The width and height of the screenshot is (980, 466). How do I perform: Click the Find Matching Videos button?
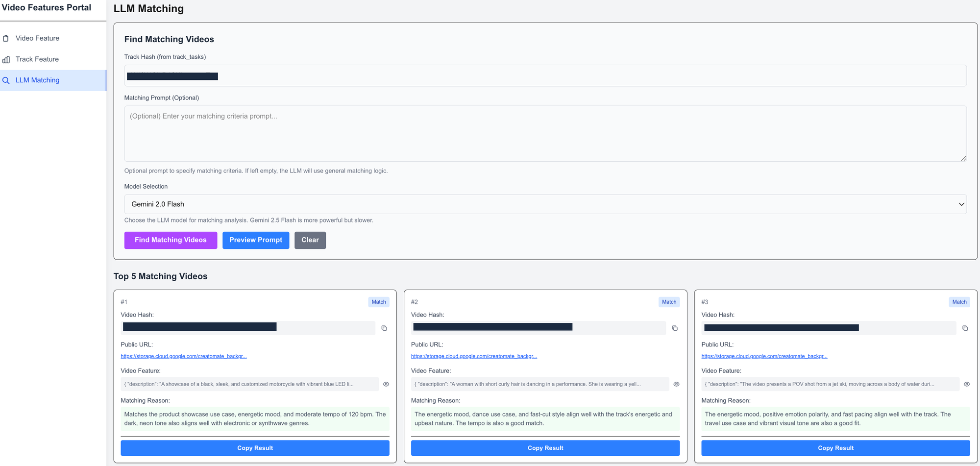171,240
